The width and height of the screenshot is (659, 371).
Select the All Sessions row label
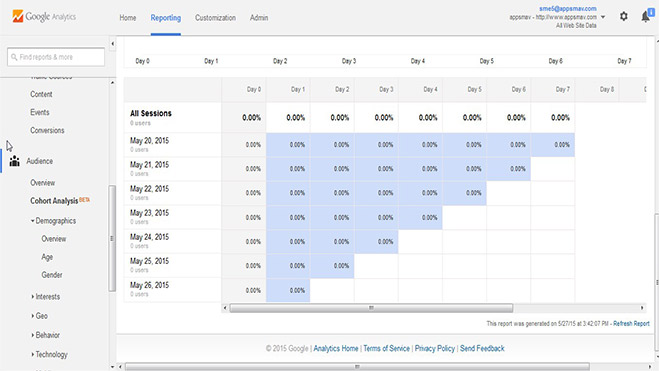pyautogui.click(x=151, y=113)
